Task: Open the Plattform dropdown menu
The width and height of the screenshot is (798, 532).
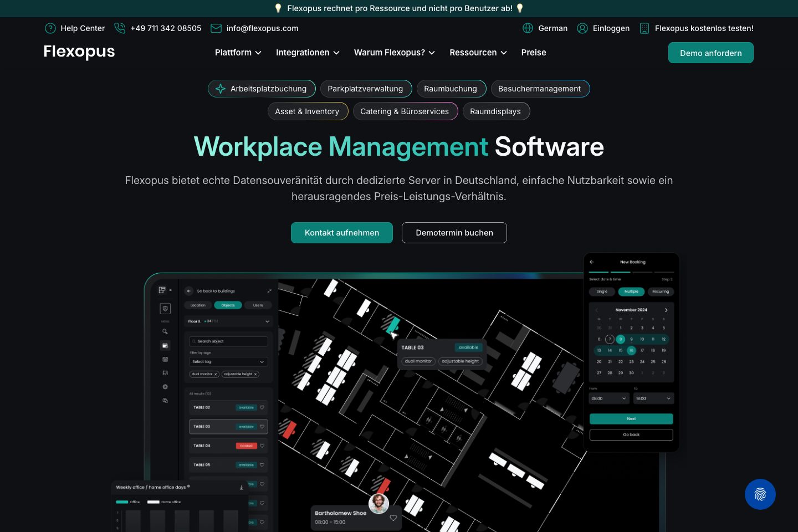Action: [x=238, y=53]
